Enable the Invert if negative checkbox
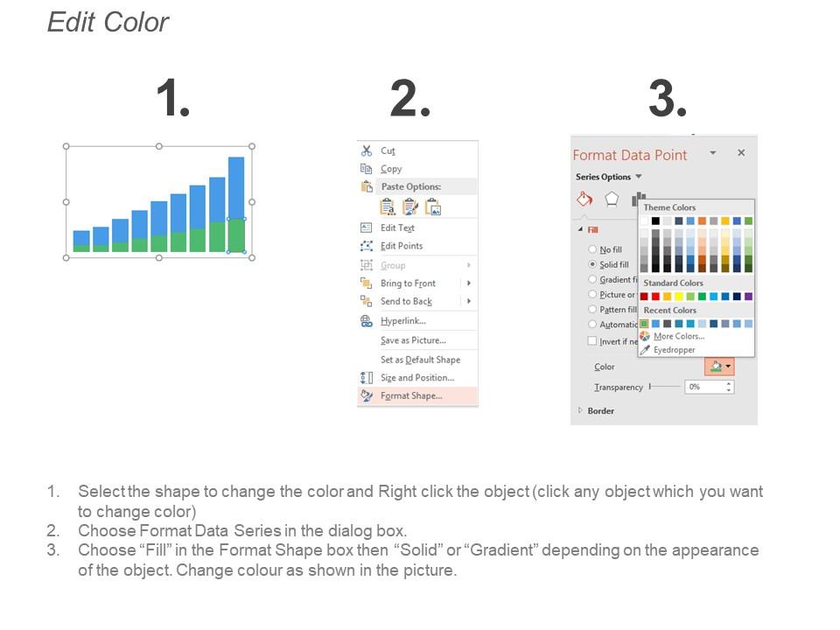 click(592, 341)
